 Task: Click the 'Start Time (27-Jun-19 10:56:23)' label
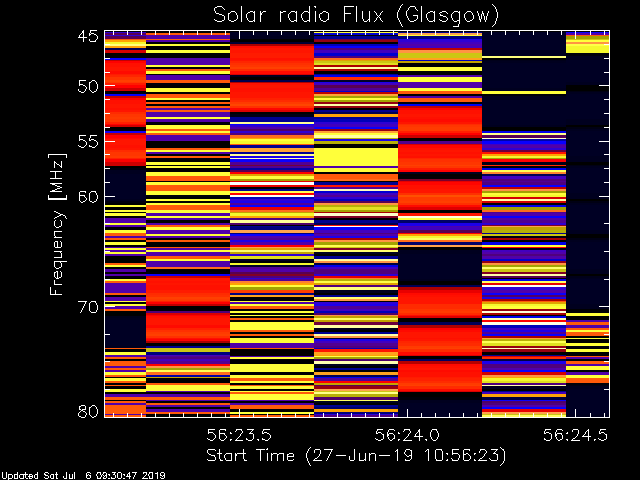click(x=356, y=456)
